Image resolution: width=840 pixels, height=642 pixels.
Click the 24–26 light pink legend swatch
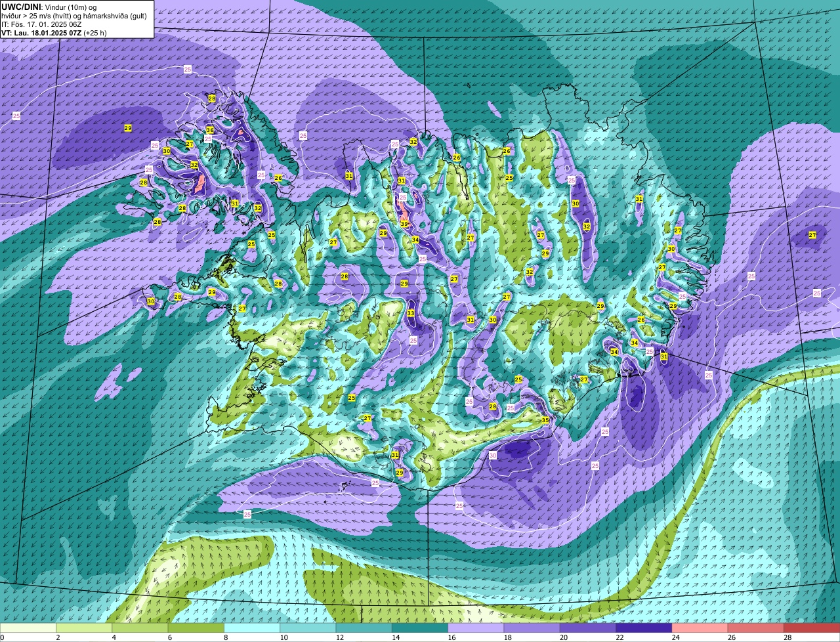700,628
